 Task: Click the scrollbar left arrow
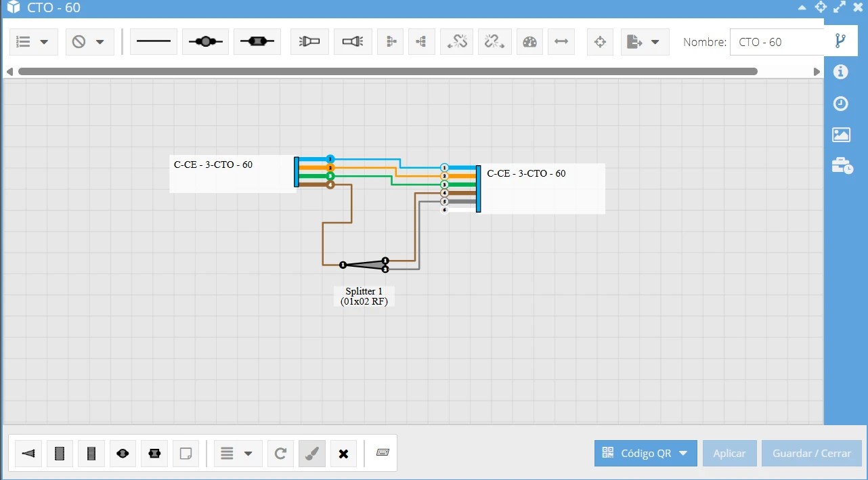[9, 71]
